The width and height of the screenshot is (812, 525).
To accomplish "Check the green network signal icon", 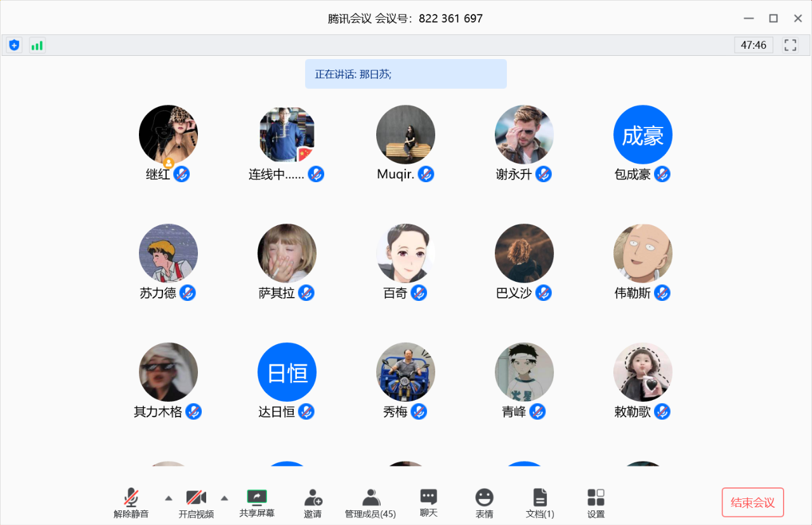I will pos(37,45).
